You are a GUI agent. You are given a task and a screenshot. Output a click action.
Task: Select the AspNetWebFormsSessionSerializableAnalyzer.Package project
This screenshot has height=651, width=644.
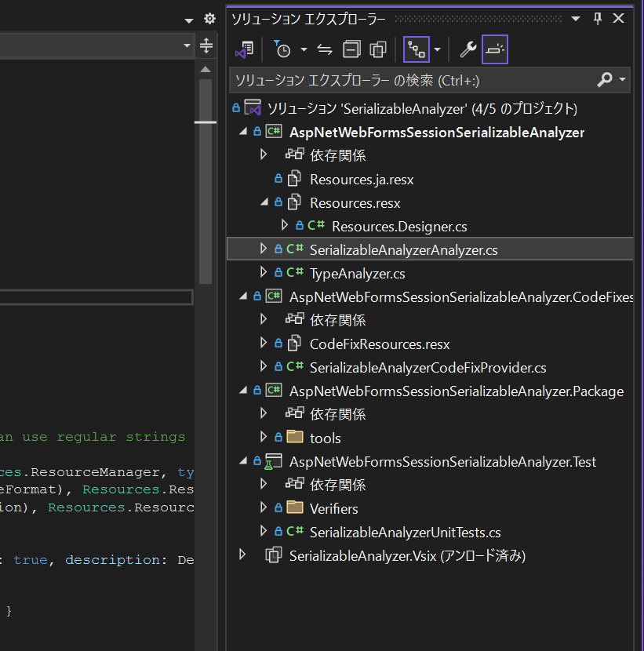point(457,391)
